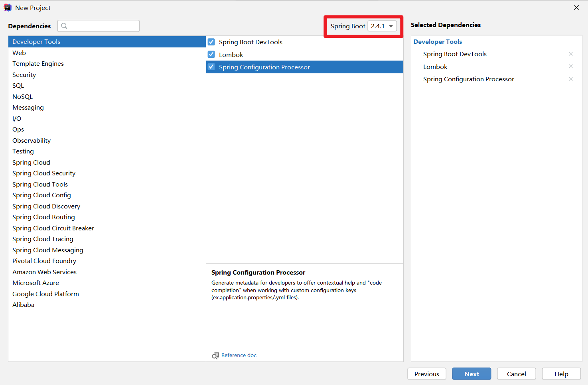Screen dimensions: 588x385
Task: Select the Developer Tools category
Action: 107,42
